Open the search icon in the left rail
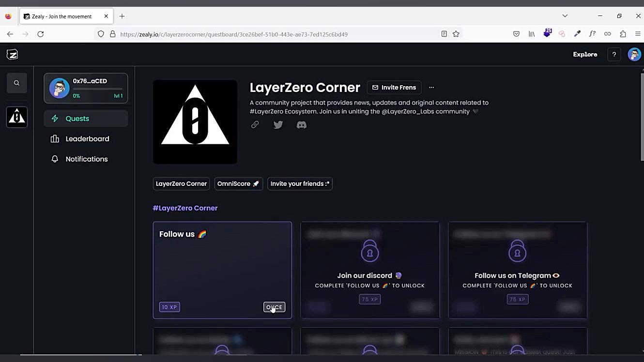 (16, 83)
